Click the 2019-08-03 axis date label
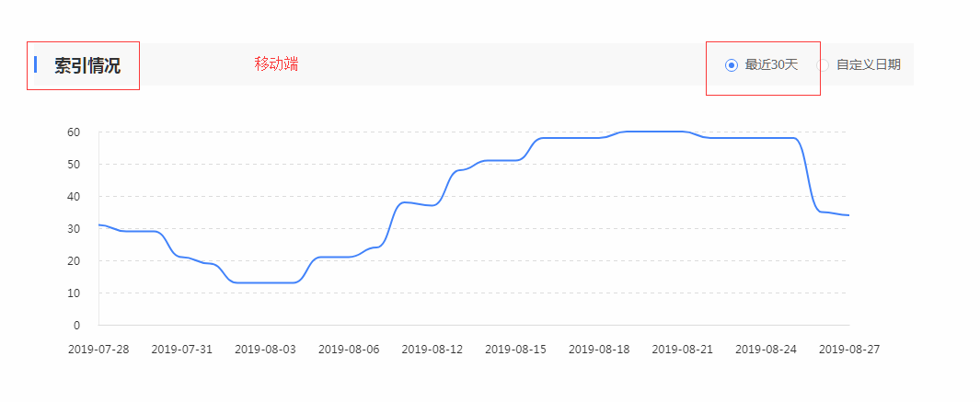 click(266, 350)
